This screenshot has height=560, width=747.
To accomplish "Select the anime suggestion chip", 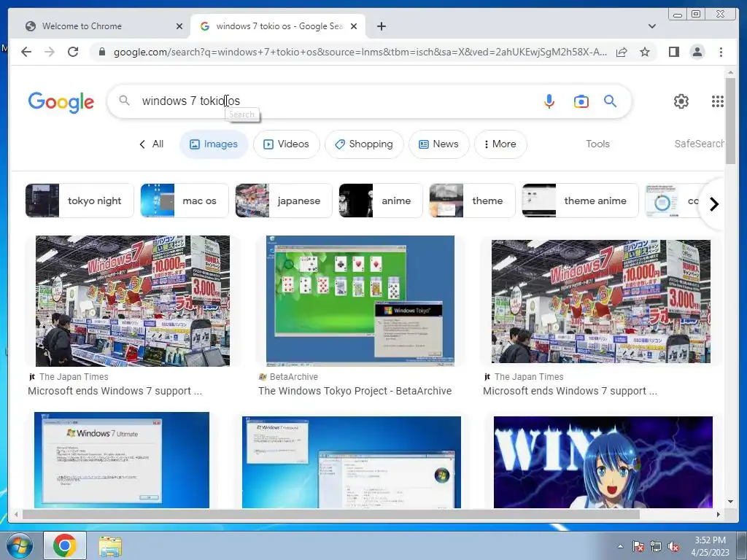I will (381, 201).
